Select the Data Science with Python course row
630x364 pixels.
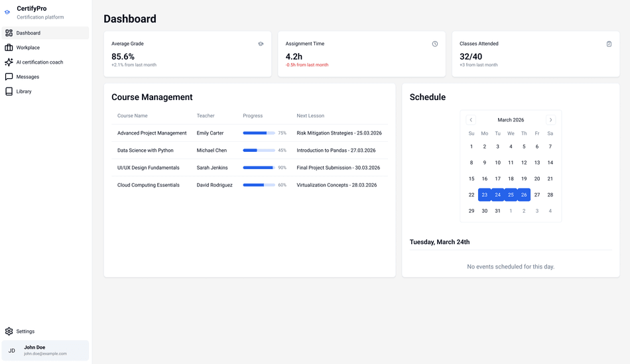point(245,151)
